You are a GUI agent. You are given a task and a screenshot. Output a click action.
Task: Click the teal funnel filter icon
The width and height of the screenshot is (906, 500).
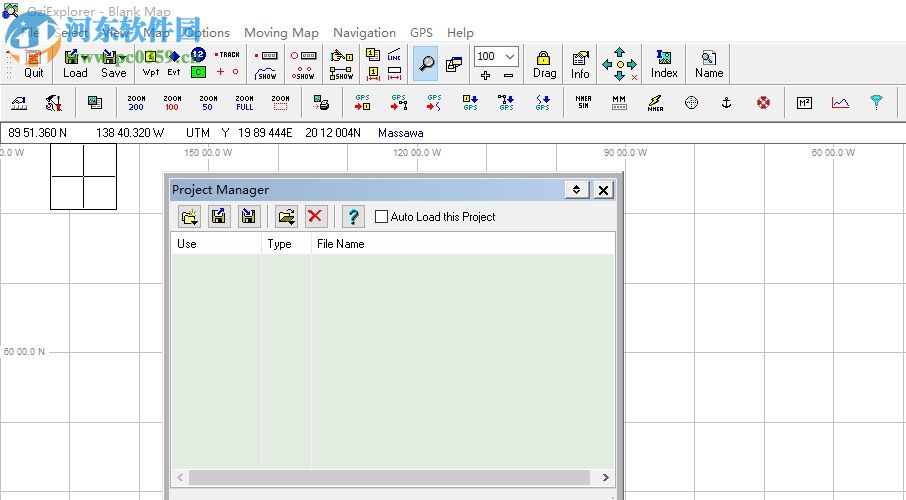pos(877,102)
